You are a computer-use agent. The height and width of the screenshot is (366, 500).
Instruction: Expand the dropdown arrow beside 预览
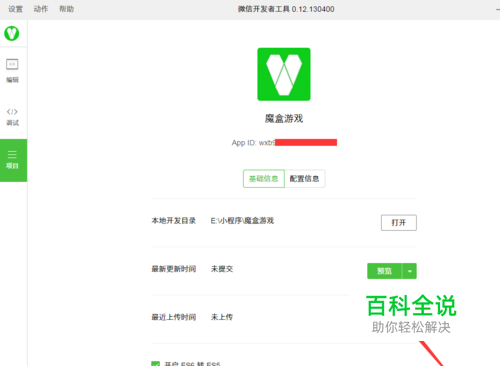pos(410,271)
